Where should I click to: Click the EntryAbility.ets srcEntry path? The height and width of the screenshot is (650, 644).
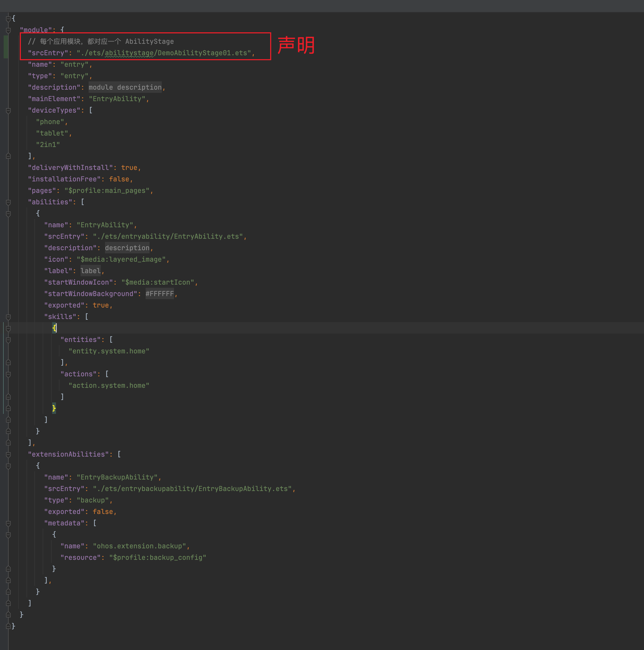tap(168, 236)
